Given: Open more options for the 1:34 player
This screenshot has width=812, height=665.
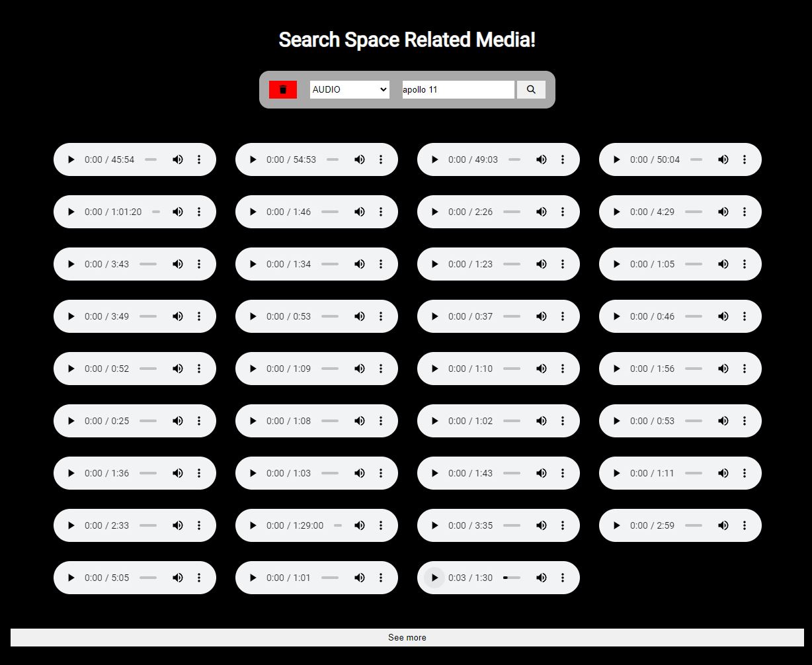Looking at the screenshot, I should pyautogui.click(x=381, y=264).
